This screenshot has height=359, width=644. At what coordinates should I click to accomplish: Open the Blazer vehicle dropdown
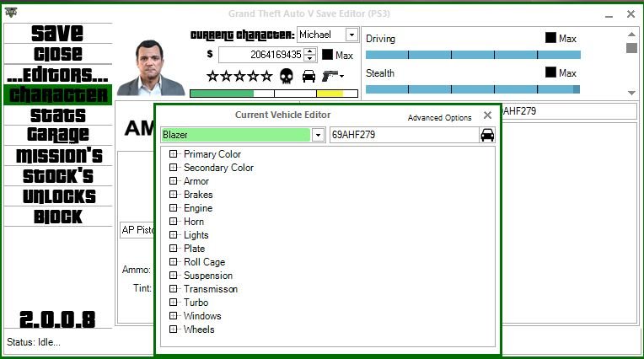pos(318,135)
